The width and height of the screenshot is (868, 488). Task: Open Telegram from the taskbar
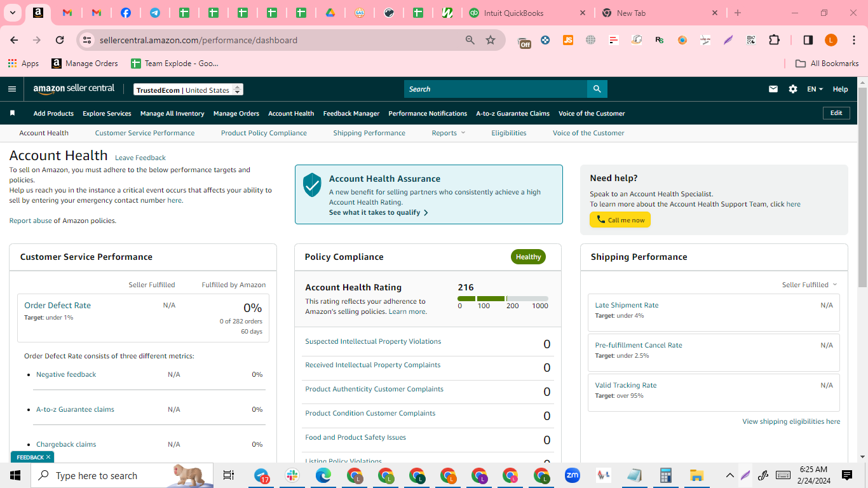tap(262, 475)
